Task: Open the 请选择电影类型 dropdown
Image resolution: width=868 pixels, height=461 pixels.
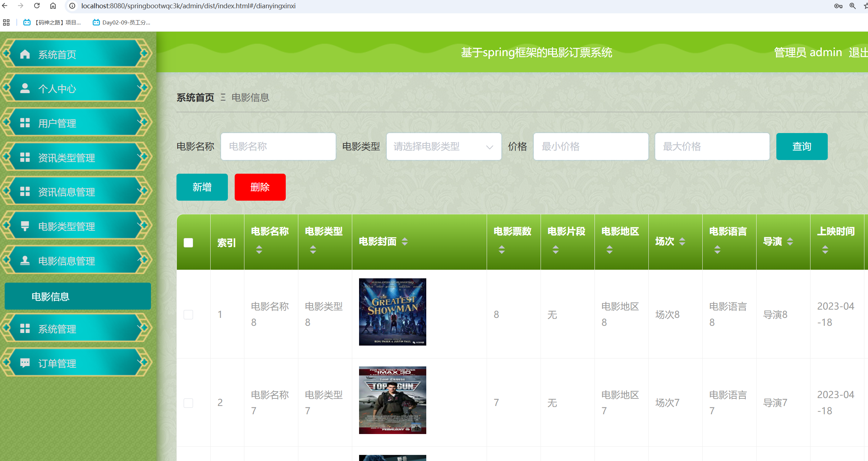Action: pos(444,146)
